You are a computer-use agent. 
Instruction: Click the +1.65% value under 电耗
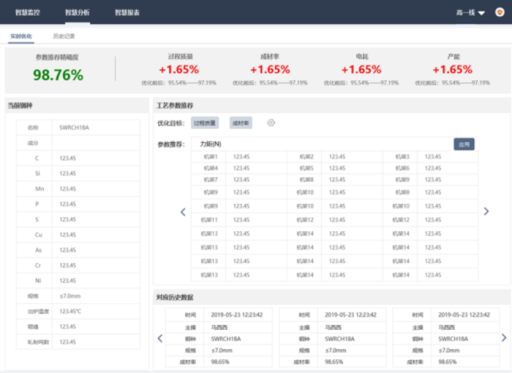coord(361,69)
